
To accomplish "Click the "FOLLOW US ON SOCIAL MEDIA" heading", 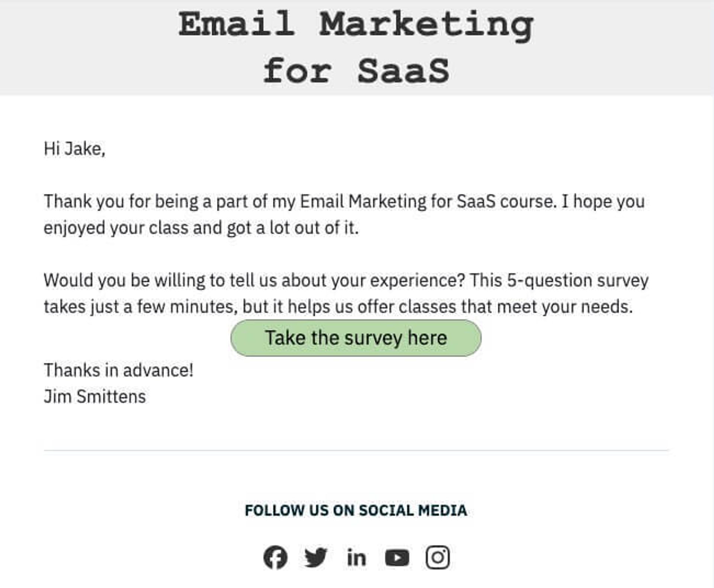I will tap(356, 510).
